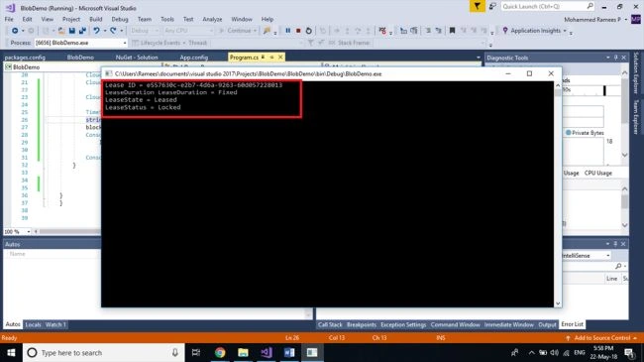This screenshot has height=362, width=644.
Task: Stop debugging with the red square icon
Action: 298,31
